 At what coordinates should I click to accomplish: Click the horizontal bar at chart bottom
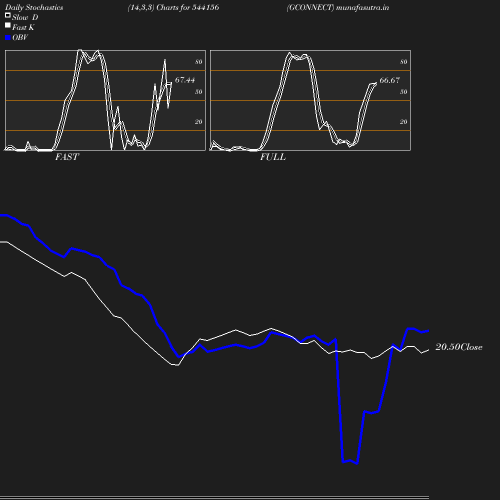pos(214,497)
